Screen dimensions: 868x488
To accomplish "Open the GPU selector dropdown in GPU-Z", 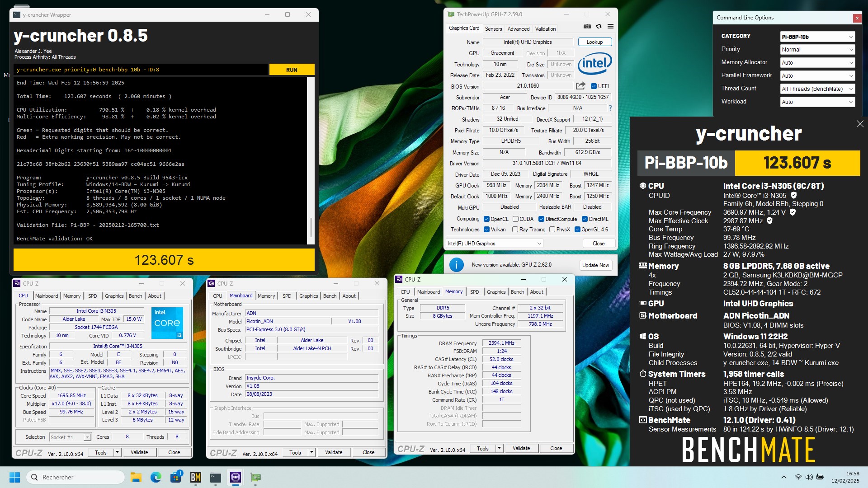I will (x=494, y=244).
